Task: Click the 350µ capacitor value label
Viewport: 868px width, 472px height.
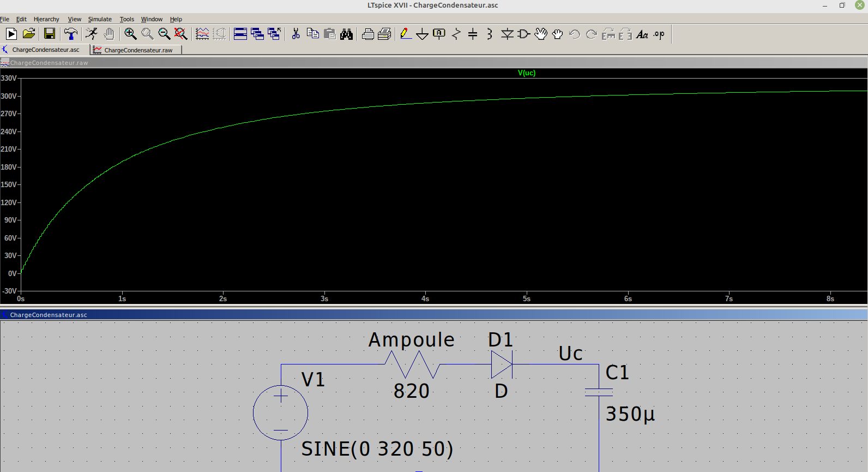Action: point(630,414)
